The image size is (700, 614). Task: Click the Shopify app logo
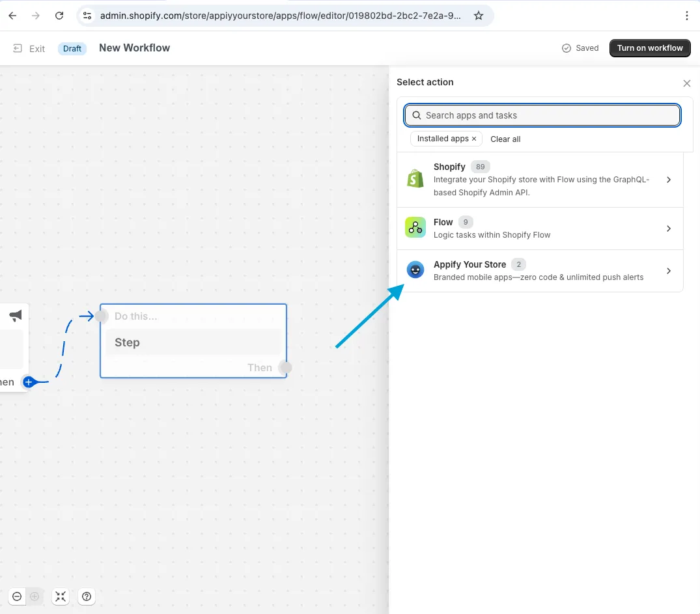point(415,179)
